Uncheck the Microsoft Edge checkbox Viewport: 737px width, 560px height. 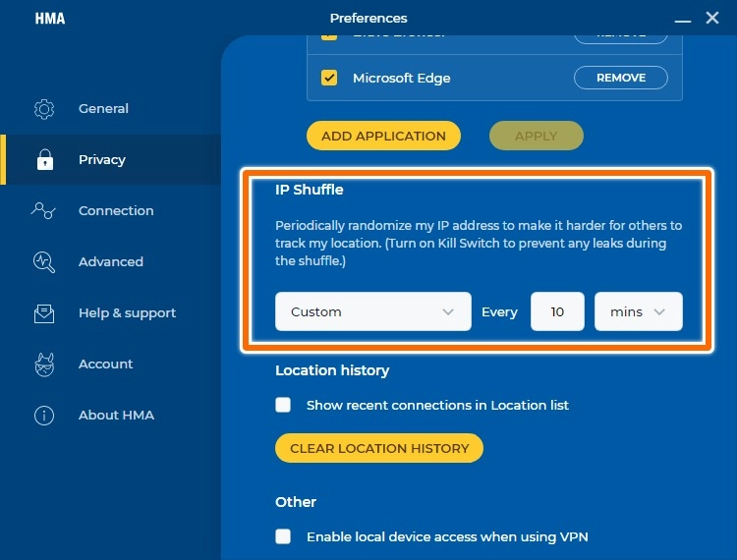coord(329,78)
